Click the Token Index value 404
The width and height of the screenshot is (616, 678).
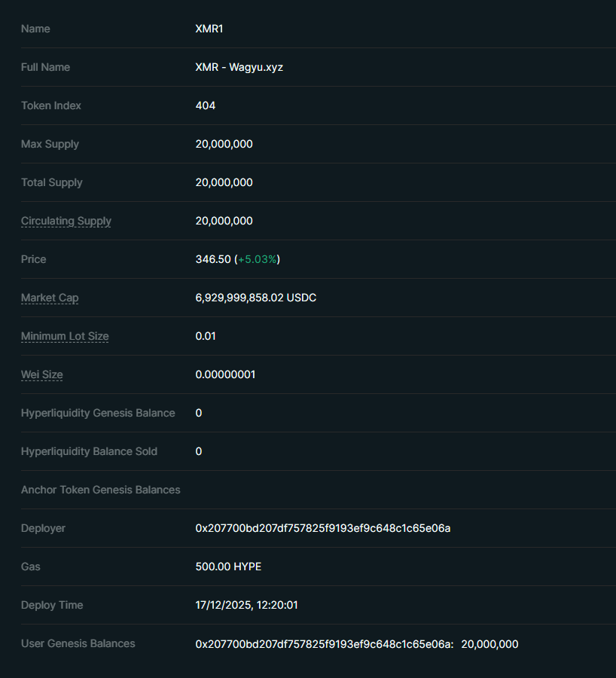click(x=206, y=105)
